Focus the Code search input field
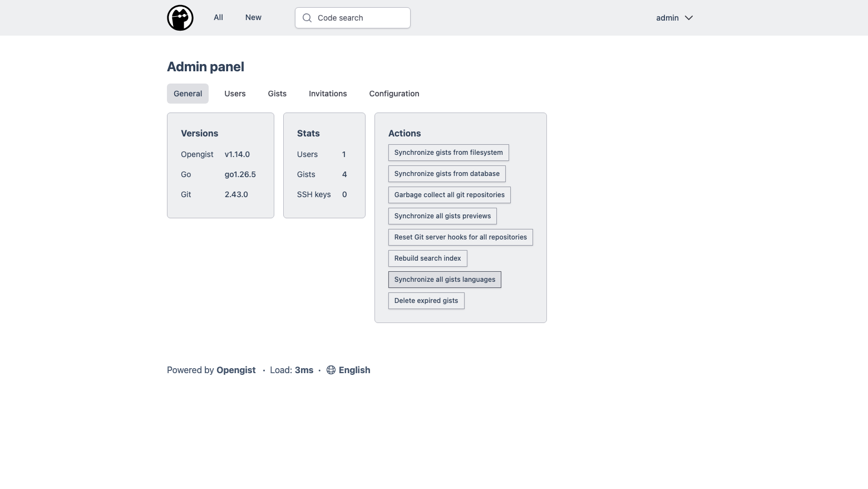Image resolution: width=868 pixels, height=489 pixels. click(353, 18)
